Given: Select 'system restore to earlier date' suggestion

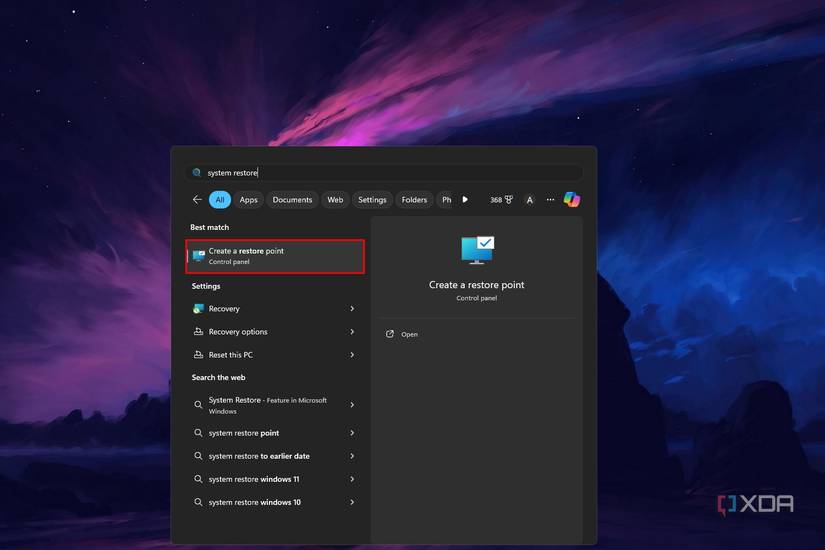Looking at the screenshot, I should (x=275, y=456).
